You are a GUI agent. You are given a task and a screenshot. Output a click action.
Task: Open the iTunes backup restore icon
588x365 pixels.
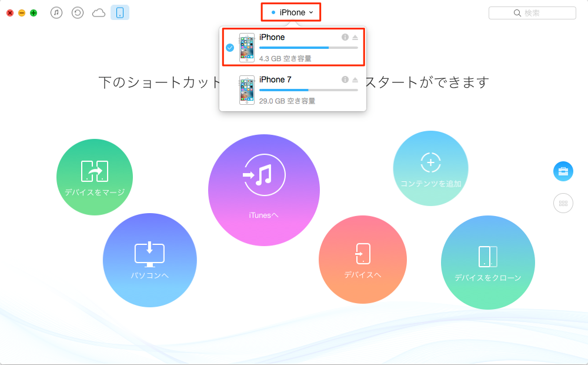click(x=78, y=13)
